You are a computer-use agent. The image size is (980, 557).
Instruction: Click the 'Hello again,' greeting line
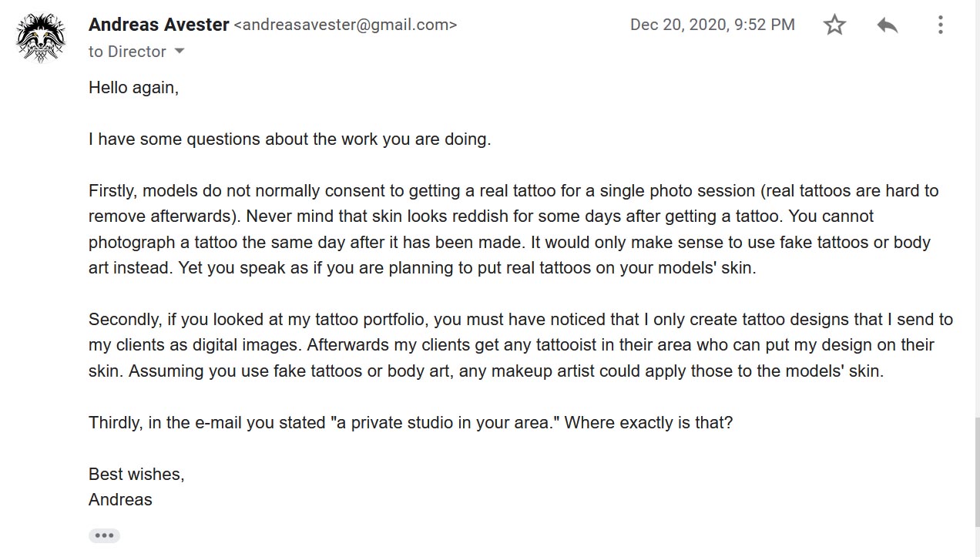(133, 88)
